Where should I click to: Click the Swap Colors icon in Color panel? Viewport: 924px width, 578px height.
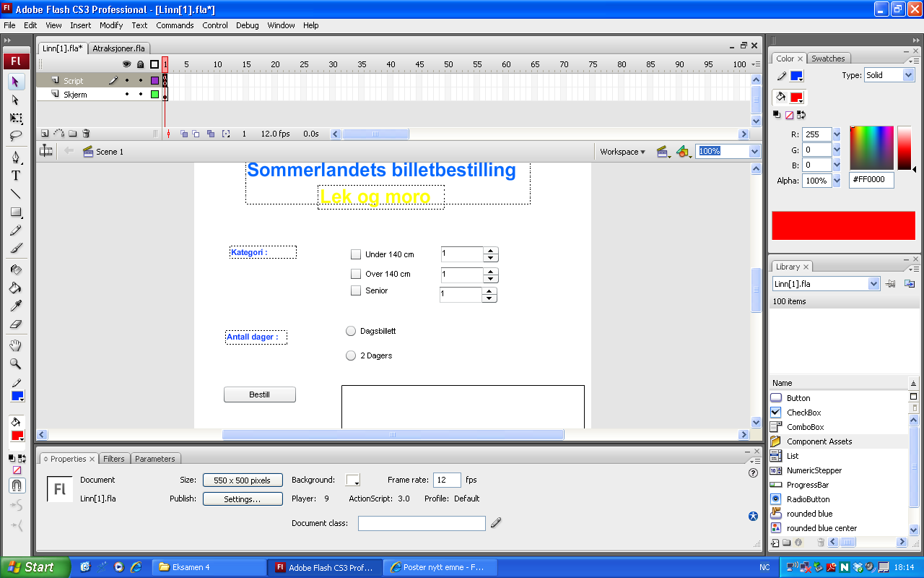coord(801,115)
